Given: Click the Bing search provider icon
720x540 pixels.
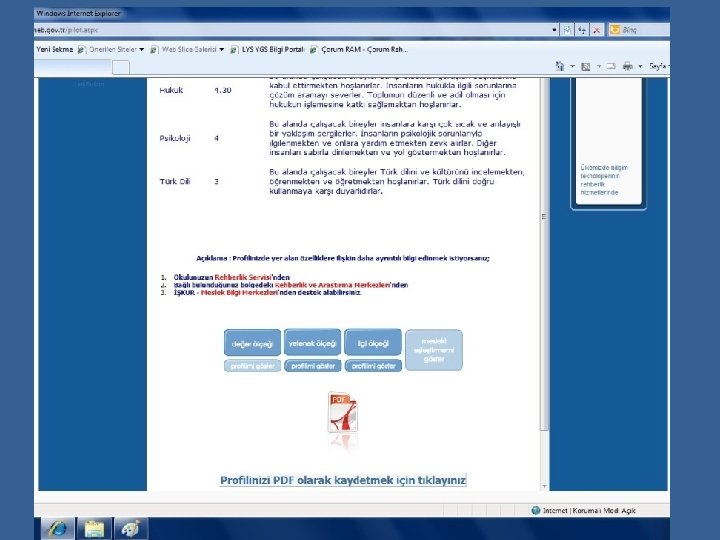Looking at the screenshot, I should [x=614, y=30].
